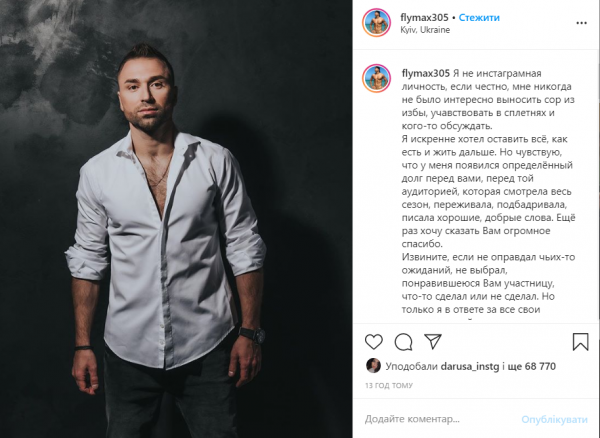Like the post with the heart icon
This screenshot has height=438, width=600.
[x=373, y=342]
